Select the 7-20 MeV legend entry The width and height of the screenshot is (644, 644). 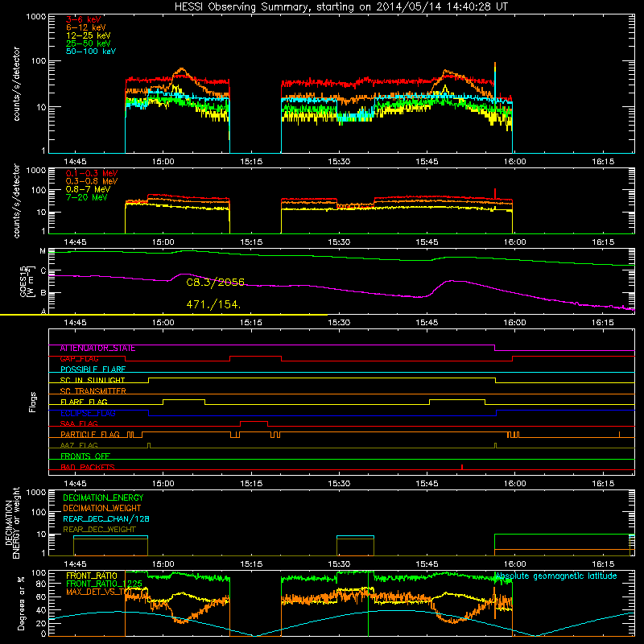(87, 197)
